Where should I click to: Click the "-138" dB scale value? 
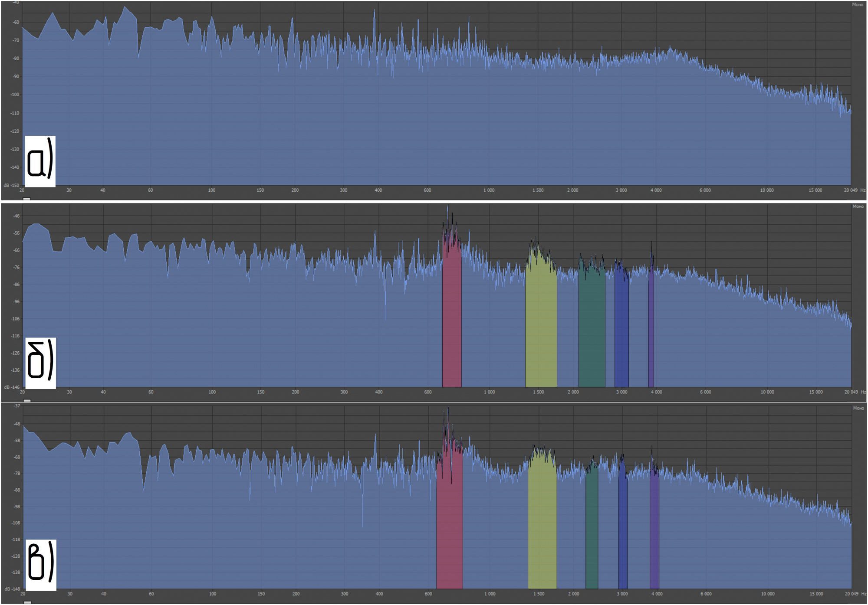pos(16,572)
